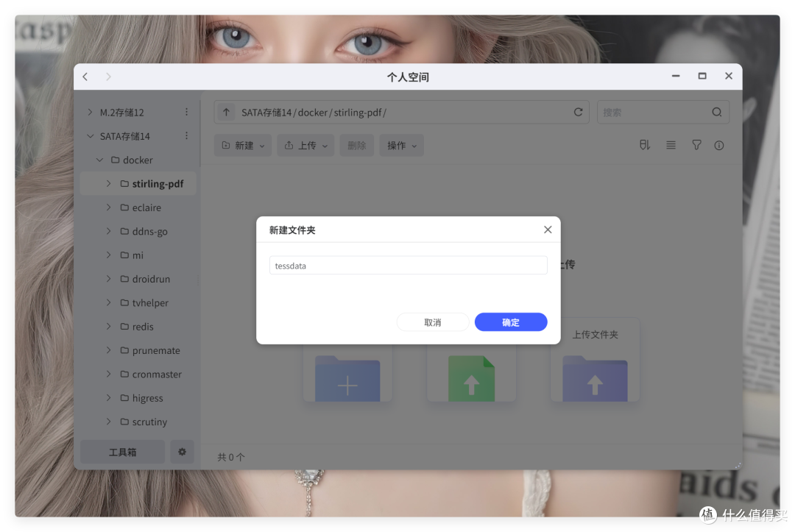Click the new folder plus tile
This screenshot has height=532, width=795.
[x=347, y=372]
